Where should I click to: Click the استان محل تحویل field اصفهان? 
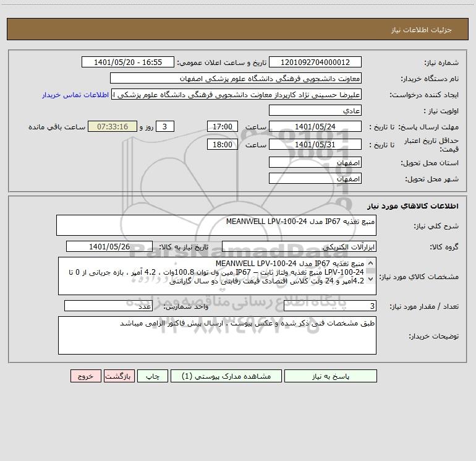[315, 162]
